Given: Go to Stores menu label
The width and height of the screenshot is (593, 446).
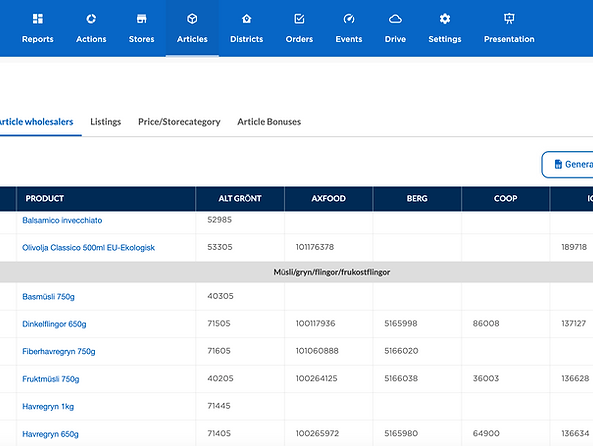Looking at the screenshot, I should coord(141,39).
